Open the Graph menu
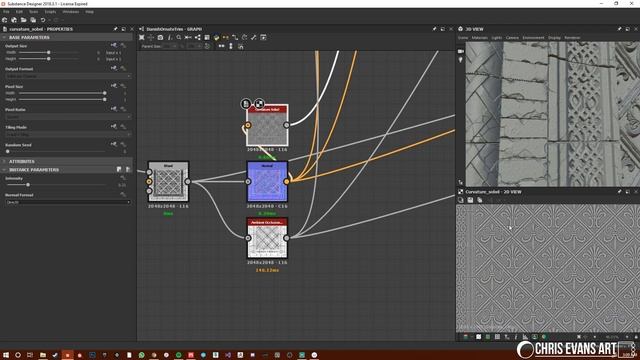 pos(50,12)
